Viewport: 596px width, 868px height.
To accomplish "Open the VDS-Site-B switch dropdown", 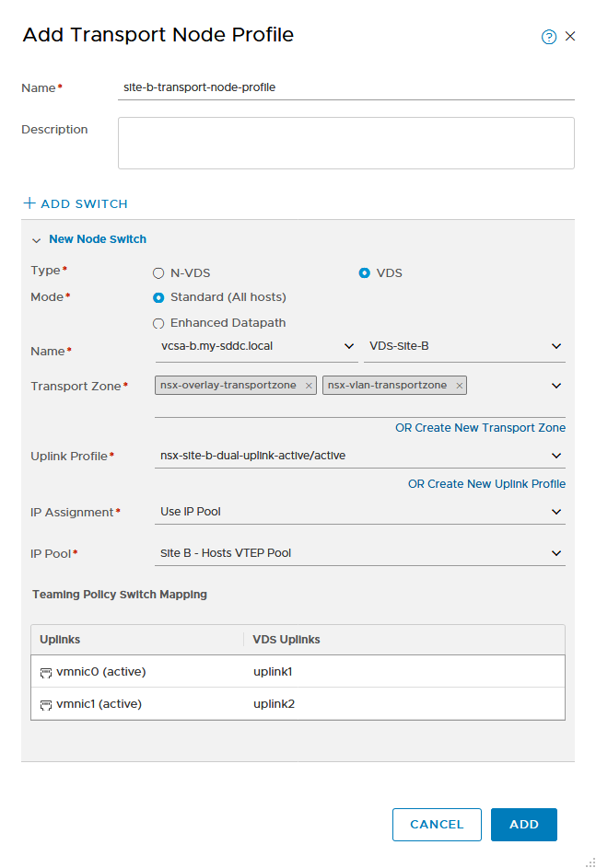I will (464, 346).
